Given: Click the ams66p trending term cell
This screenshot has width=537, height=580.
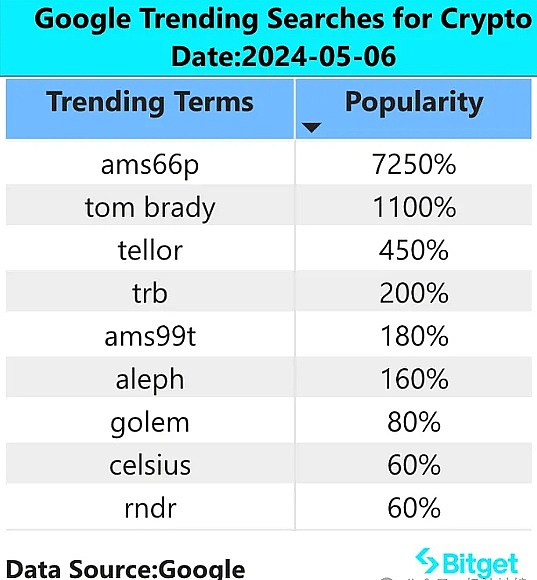Looking at the screenshot, I should [150, 164].
